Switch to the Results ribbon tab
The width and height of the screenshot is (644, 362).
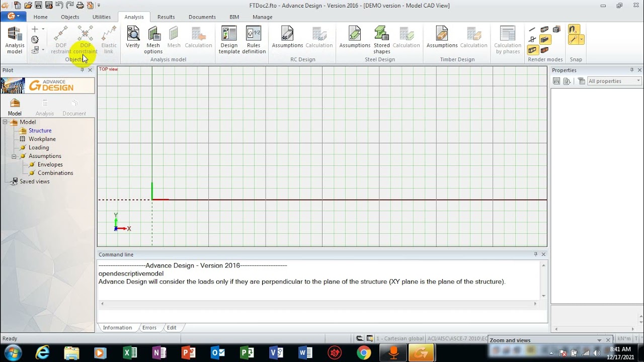click(x=166, y=17)
